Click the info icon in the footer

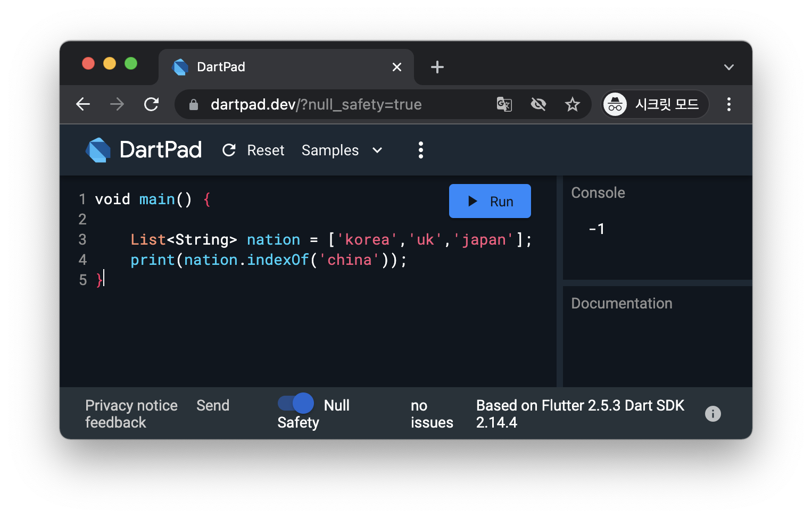click(713, 414)
